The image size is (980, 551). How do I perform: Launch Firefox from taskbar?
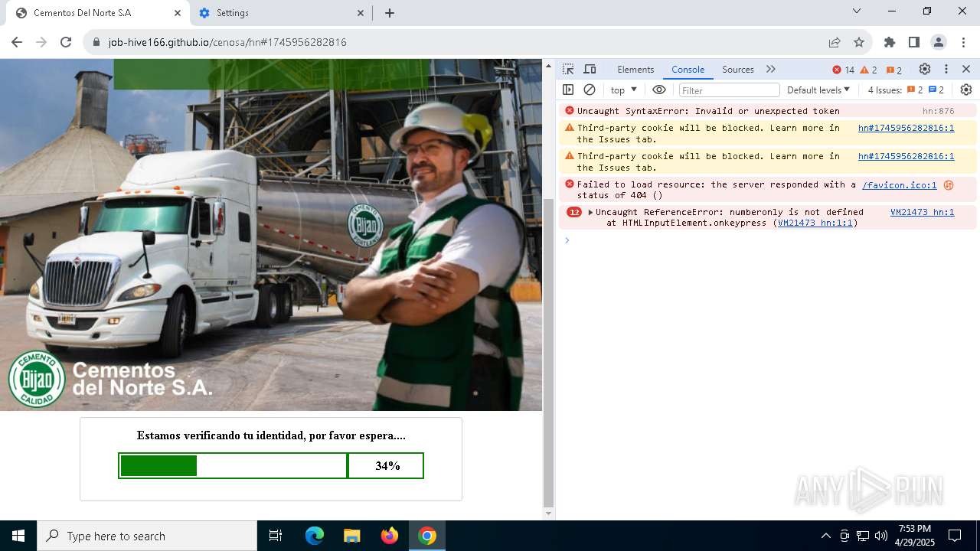pyautogui.click(x=389, y=536)
